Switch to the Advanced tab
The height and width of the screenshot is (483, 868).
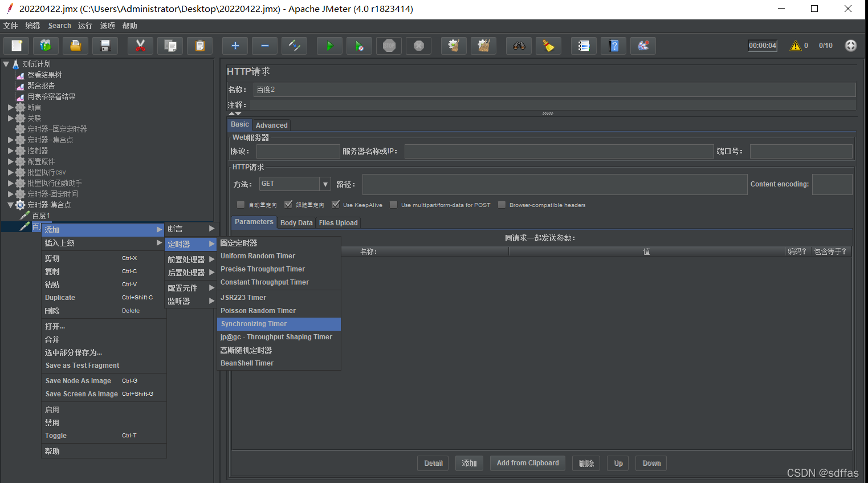pyautogui.click(x=271, y=125)
